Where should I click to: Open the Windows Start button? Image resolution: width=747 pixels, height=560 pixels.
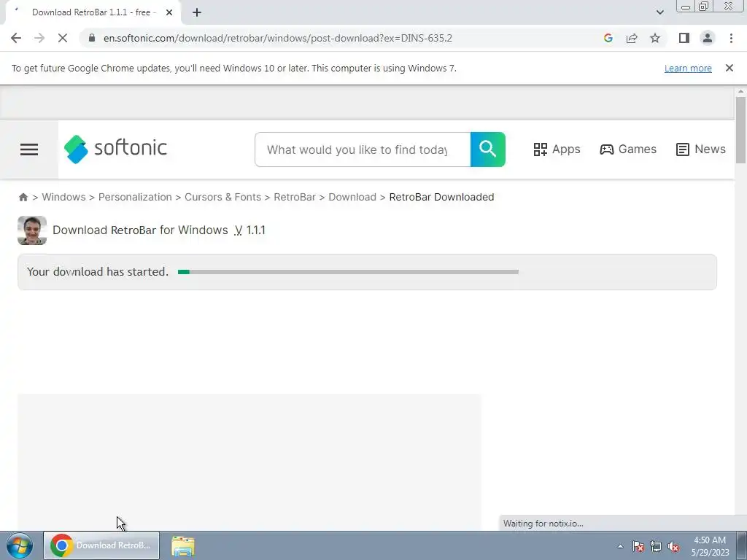click(x=20, y=545)
